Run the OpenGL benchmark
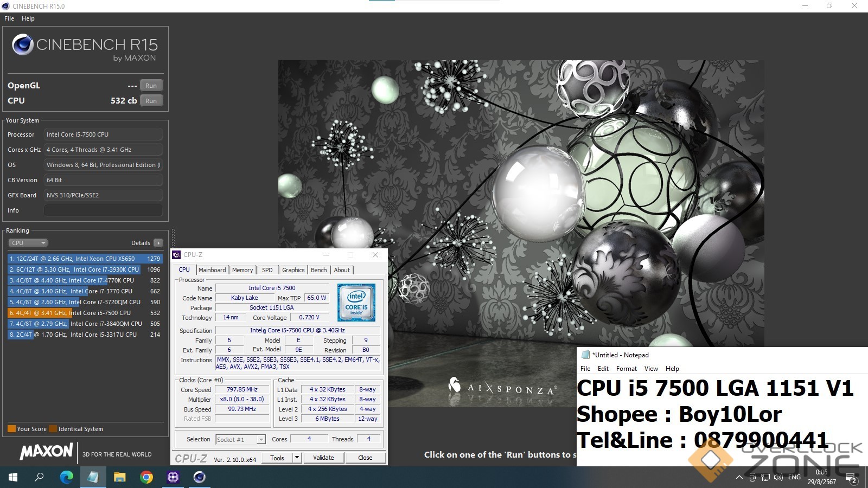 [x=151, y=86]
